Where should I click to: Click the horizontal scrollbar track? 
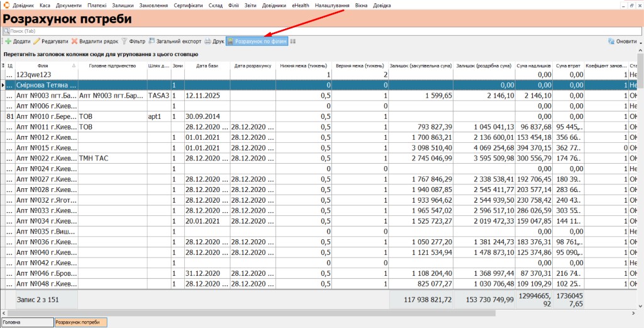(567, 313)
